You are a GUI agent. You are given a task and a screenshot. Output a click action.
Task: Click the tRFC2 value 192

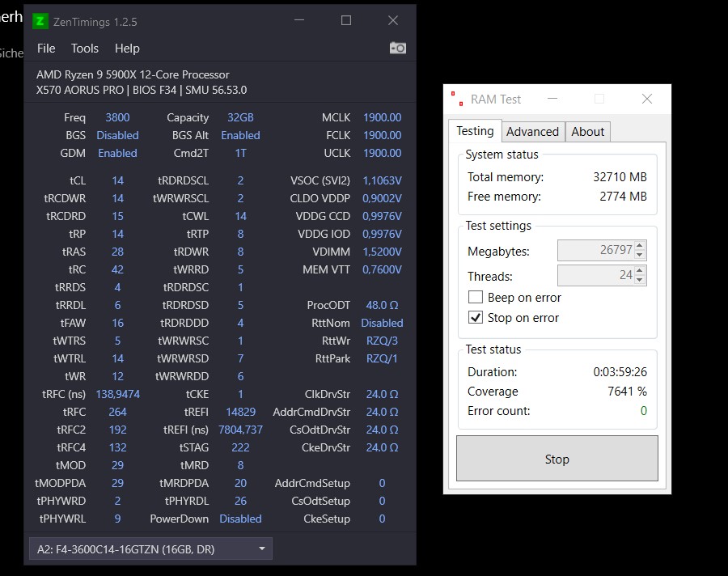[117, 430]
